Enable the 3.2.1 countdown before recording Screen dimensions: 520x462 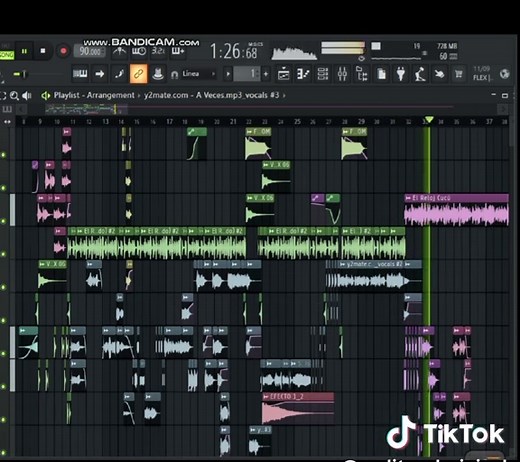click(x=158, y=51)
